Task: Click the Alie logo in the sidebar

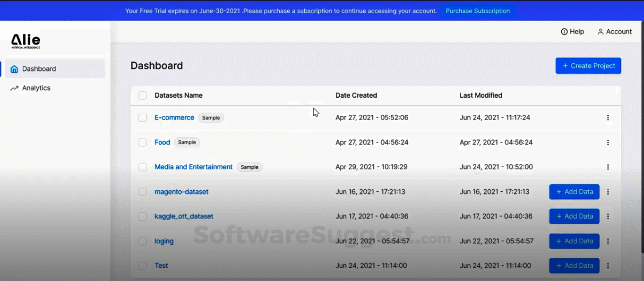Action: (x=26, y=40)
